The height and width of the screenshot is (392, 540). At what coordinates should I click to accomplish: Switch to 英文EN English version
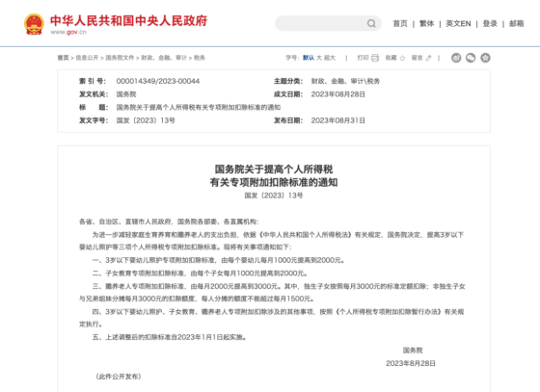(x=458, y=24)
